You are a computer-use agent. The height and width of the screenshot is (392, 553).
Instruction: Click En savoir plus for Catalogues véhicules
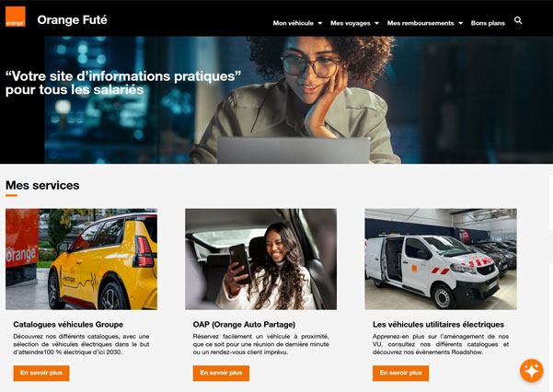coord(41,373)
